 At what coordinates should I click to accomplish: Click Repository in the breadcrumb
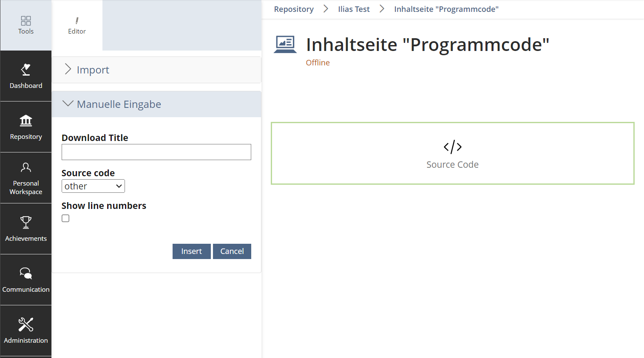pyautogui.click(x=294, y=9)
